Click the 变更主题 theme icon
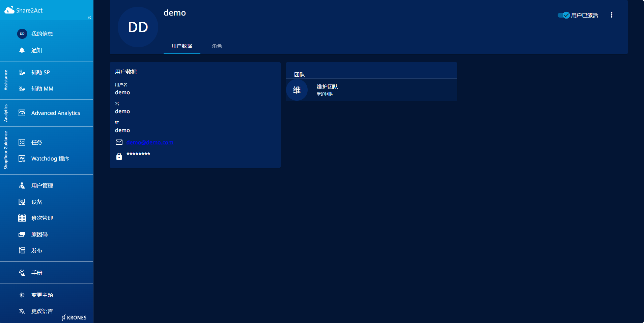 [x=22, y=295]
